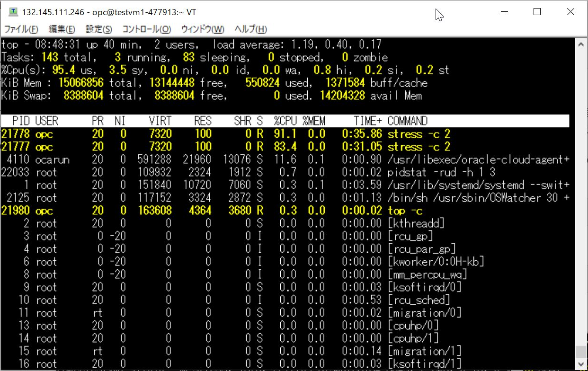Open the ファイル(F) menu

(x=21, y=29)
